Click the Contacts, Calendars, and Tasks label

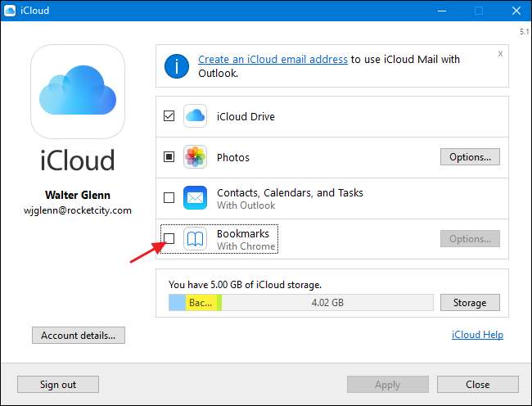coord(290,192)
